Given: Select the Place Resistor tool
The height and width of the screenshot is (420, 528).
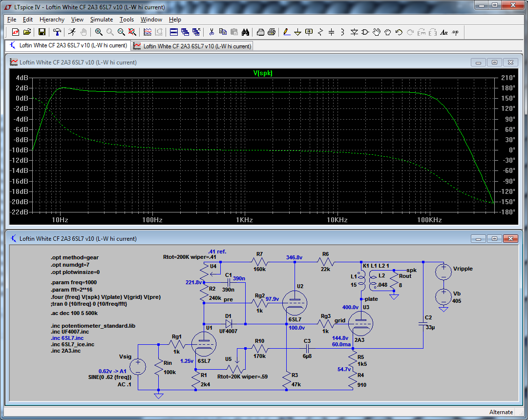Looking at the screenshot, I should 320,32.
